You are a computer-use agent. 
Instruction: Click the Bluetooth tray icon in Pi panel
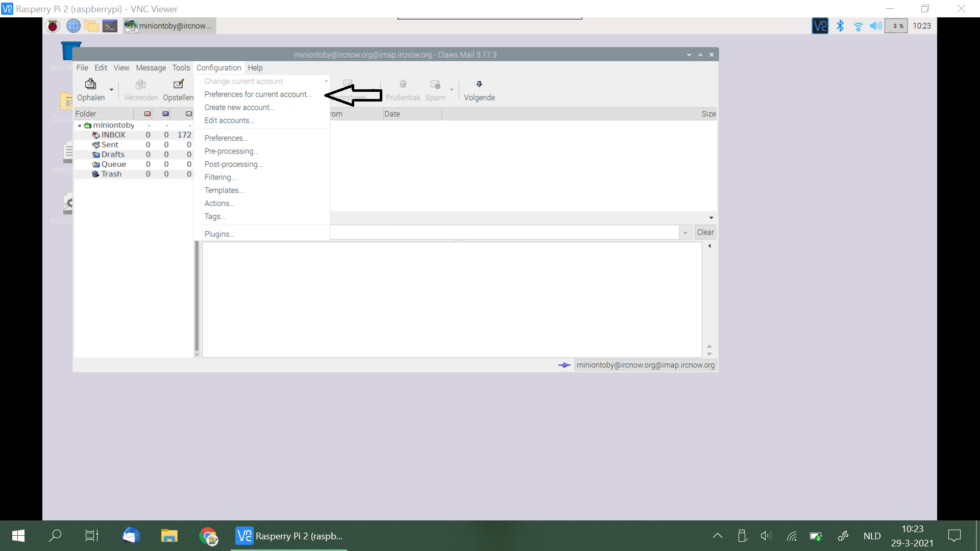[840, 26]
